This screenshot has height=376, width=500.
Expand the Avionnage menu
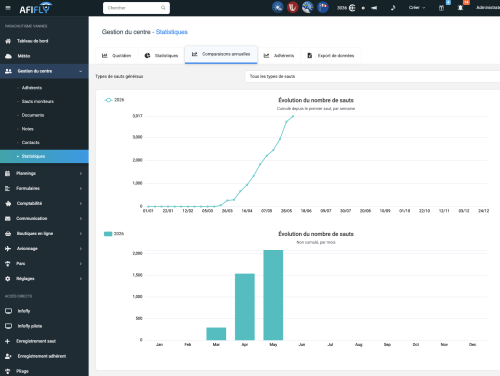pyautogui.click(x=44, y=248)
